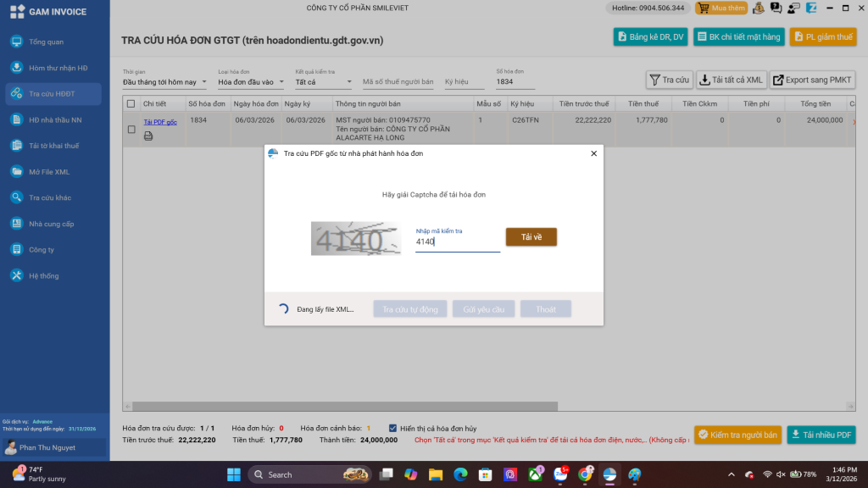868x488 pixels.
Task: Toggle the select-all checkbox in table header
Action: click(x=131, y=103)
